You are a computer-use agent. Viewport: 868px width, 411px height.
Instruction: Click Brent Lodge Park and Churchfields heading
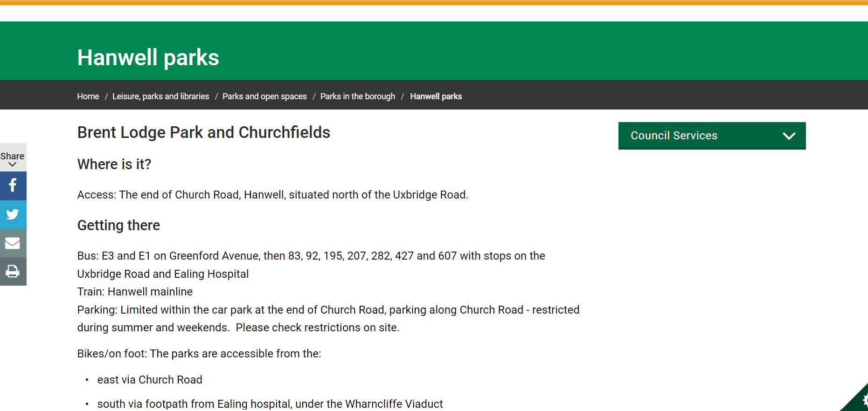(203, 132)
